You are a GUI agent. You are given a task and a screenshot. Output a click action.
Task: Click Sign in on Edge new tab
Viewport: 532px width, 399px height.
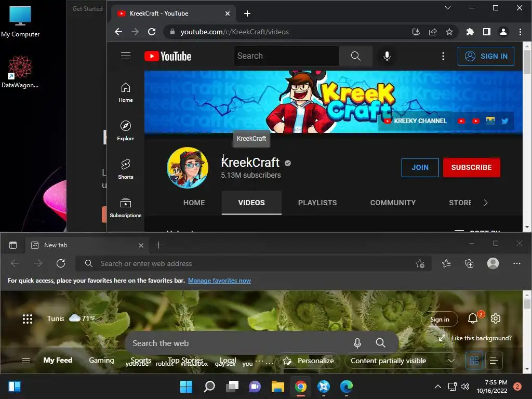tap(440, 320)
